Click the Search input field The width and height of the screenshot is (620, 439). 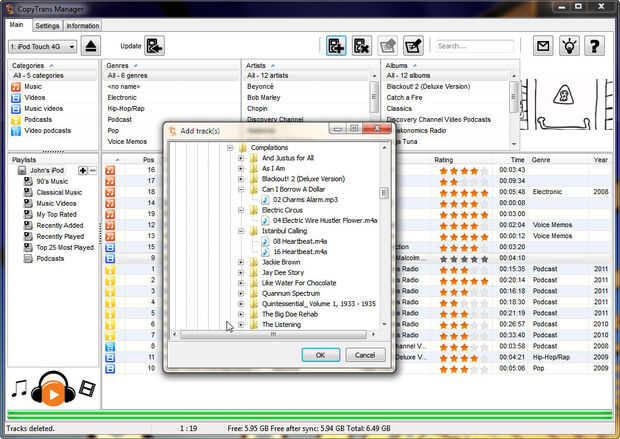click(x=474, y=46)
